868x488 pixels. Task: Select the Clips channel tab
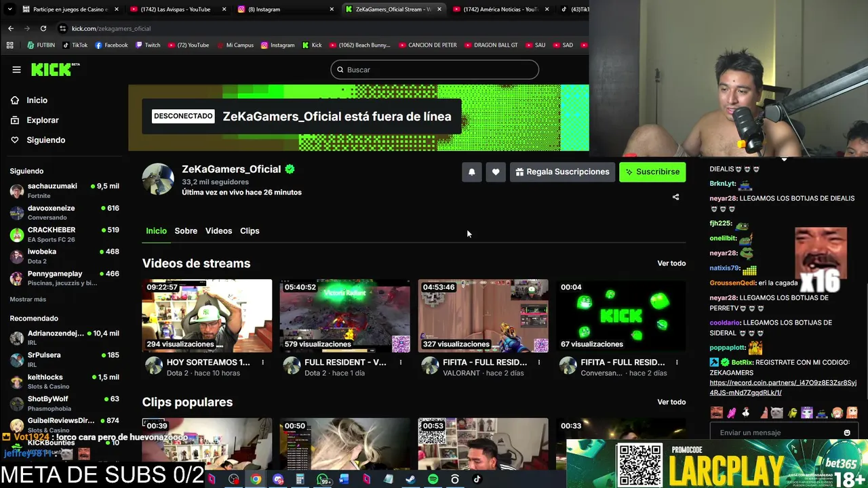click(x=250, y=231)
